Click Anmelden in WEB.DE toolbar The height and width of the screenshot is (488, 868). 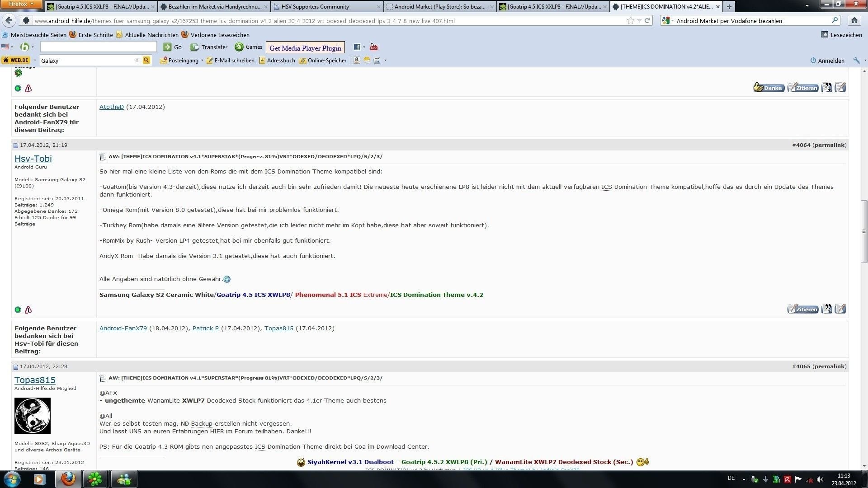click(827, 61)
